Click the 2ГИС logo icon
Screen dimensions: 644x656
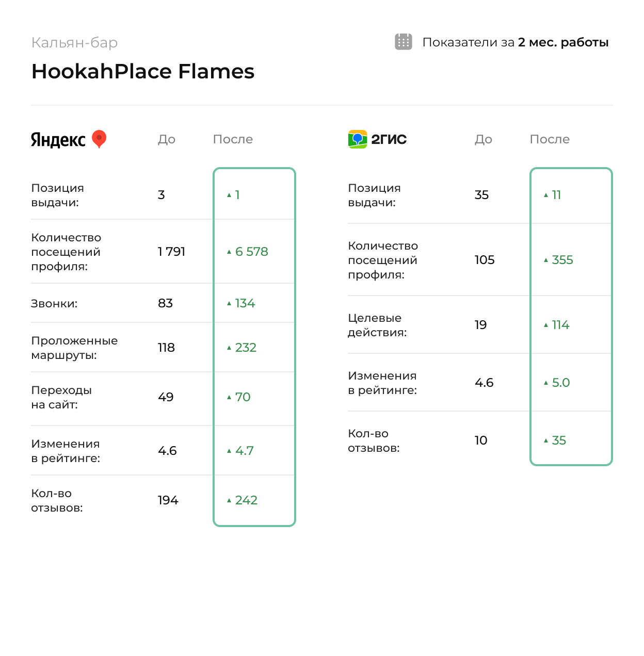pyautogui.click(x=357, y=139)
